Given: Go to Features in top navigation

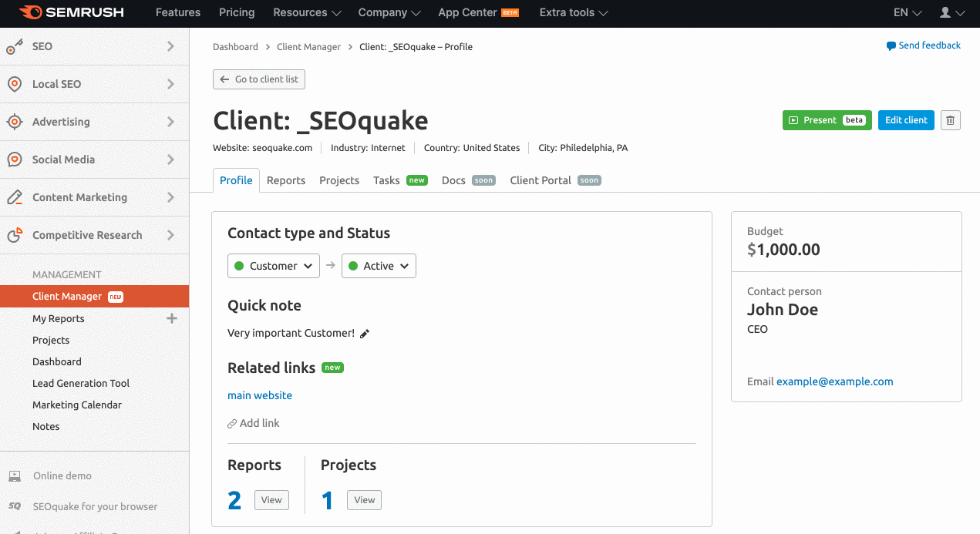Looking at the screenshot, I should (178, 12).
